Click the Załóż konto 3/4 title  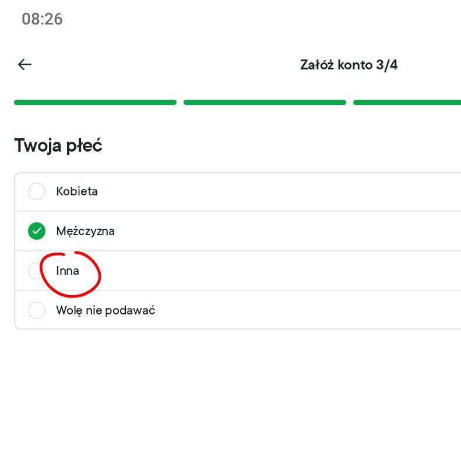tap(349, 65)
